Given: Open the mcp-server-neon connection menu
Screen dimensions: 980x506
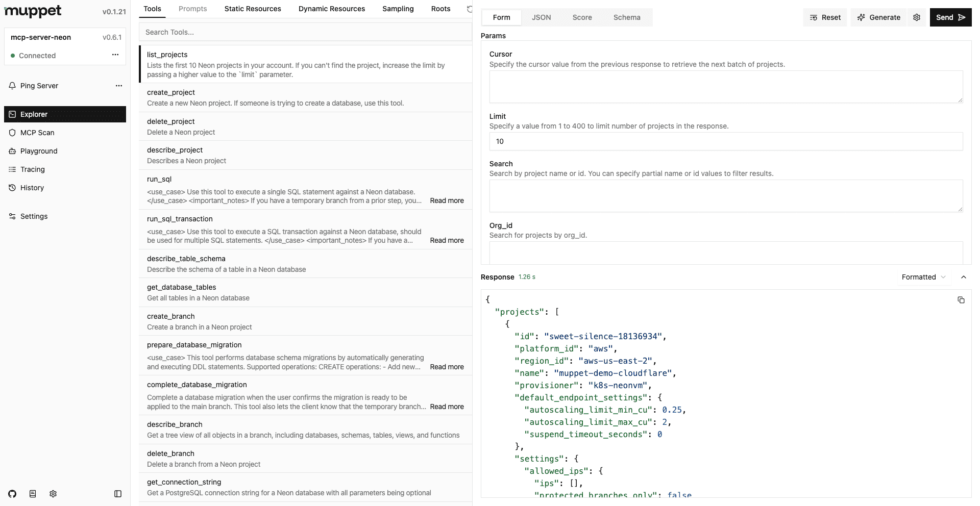Looking at the screenshot, I should 115,55.
